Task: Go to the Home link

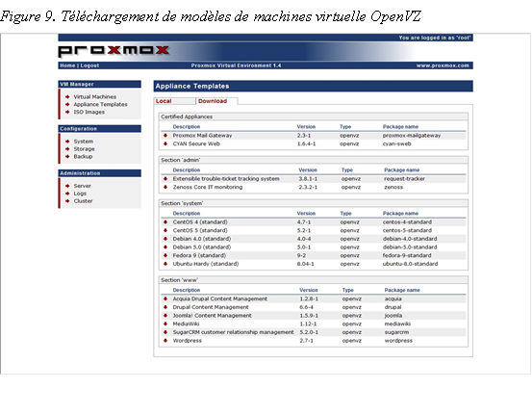Action: click(x=67, y=65)
